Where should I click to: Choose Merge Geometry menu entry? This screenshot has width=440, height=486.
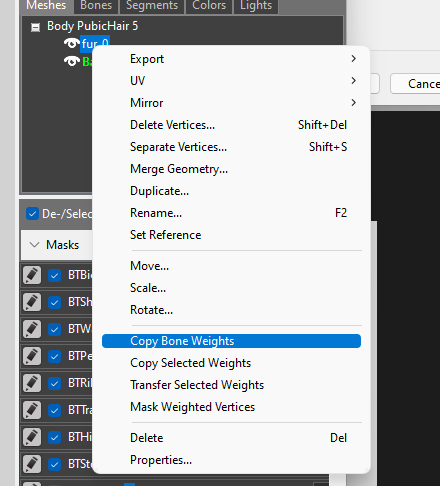pos(231,169)
